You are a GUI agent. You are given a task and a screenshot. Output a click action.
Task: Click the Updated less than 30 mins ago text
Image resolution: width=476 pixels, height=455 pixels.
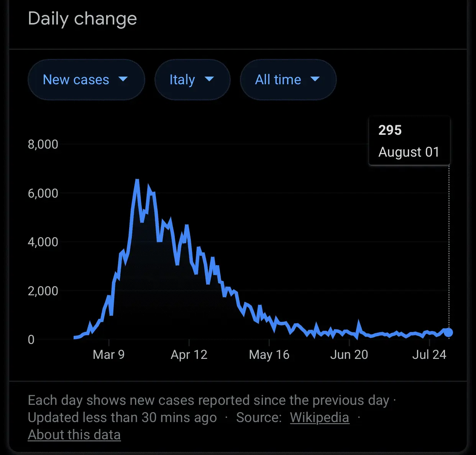coord(122,417)
